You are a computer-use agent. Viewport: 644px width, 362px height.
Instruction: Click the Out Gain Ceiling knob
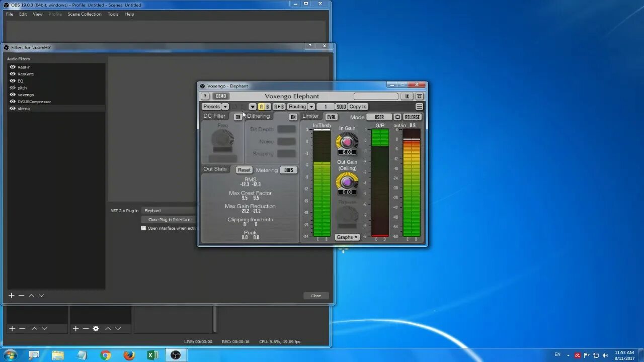click(x=347, y=181)
